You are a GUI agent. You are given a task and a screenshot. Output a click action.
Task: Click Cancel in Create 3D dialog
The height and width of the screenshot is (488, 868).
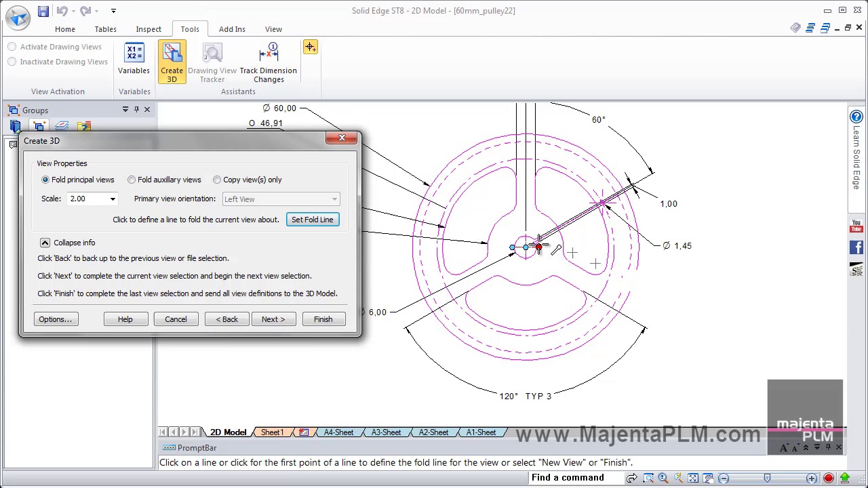176,319
